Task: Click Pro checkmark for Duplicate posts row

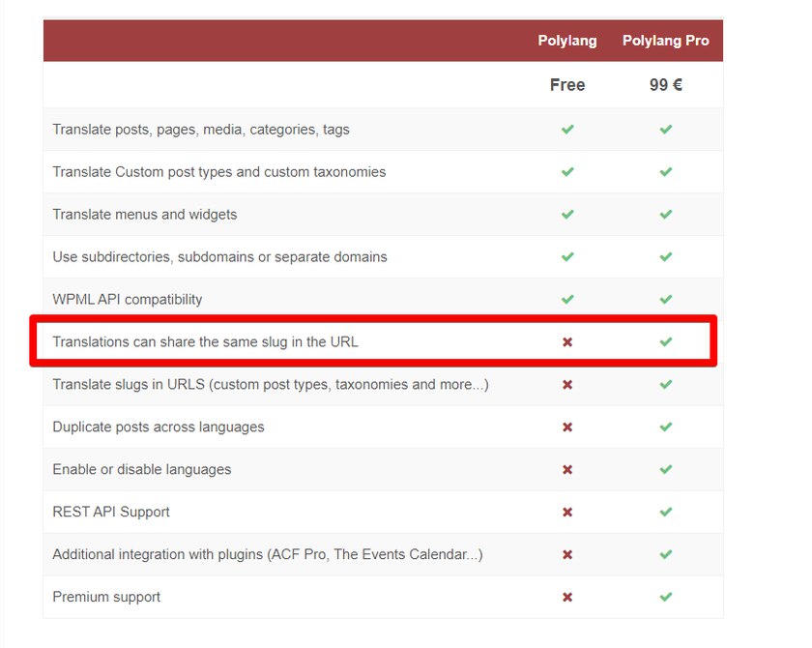Action: coord(666,427)
